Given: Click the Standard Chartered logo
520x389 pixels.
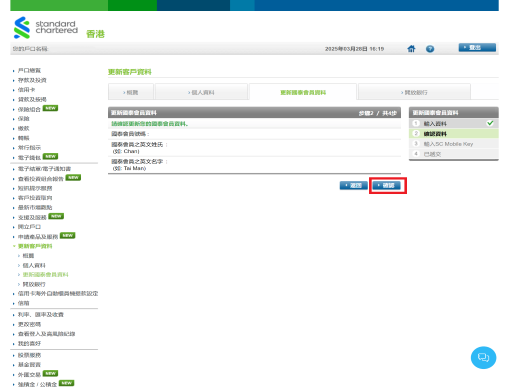Looking at the screenshot, I should (x=46, y=28).
